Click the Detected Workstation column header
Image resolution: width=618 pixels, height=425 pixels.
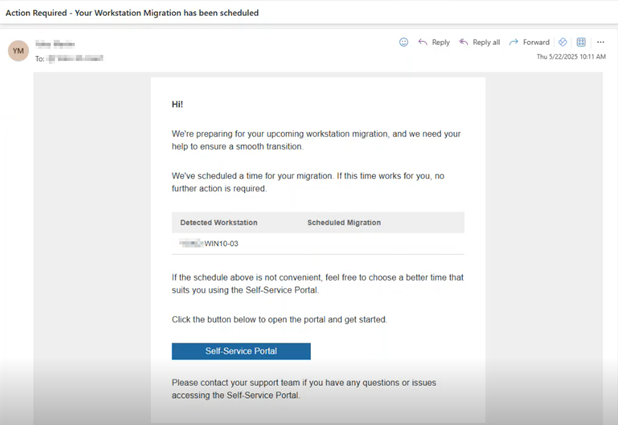pyautogui.click(x=218, y=222)
